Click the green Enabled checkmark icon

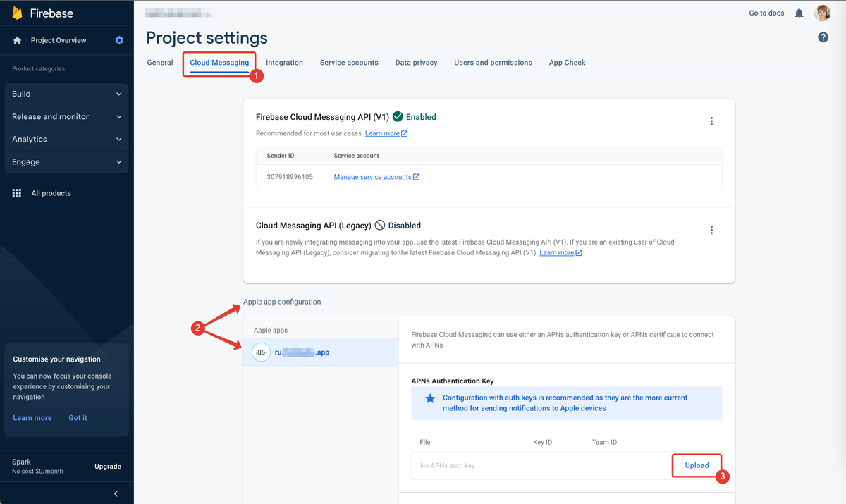click(x=398, y=117)
